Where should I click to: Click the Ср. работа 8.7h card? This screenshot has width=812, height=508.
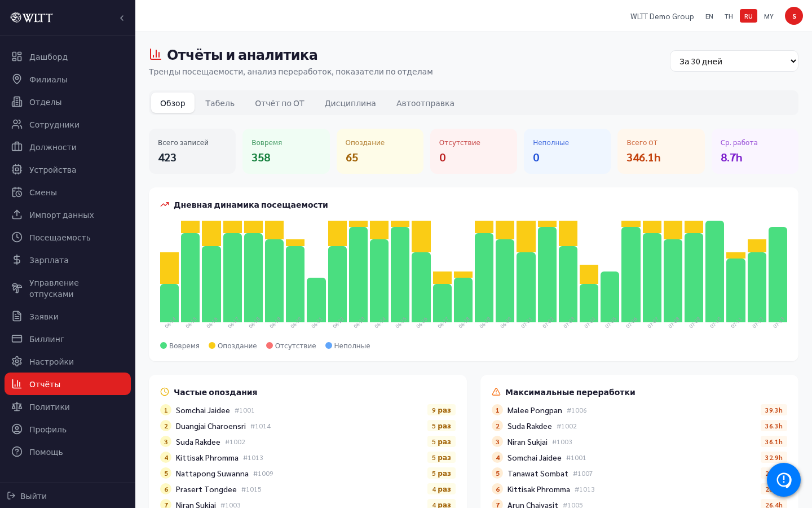(x=755, y=151)
